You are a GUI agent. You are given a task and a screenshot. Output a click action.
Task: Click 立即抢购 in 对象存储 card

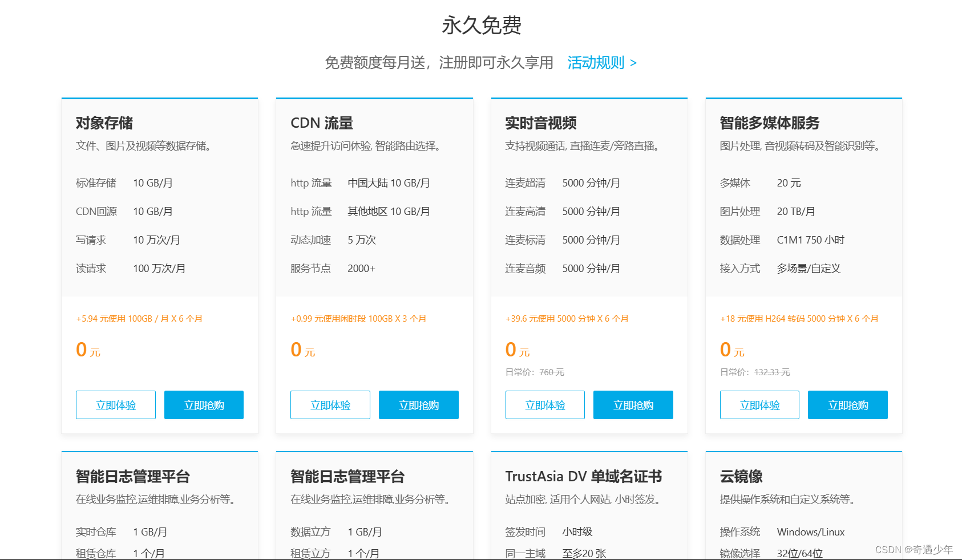(x=204, y=405)
